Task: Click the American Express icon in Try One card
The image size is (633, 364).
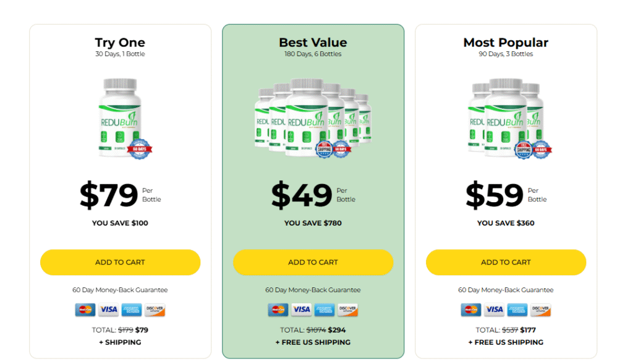Action: tap(132, 310)
